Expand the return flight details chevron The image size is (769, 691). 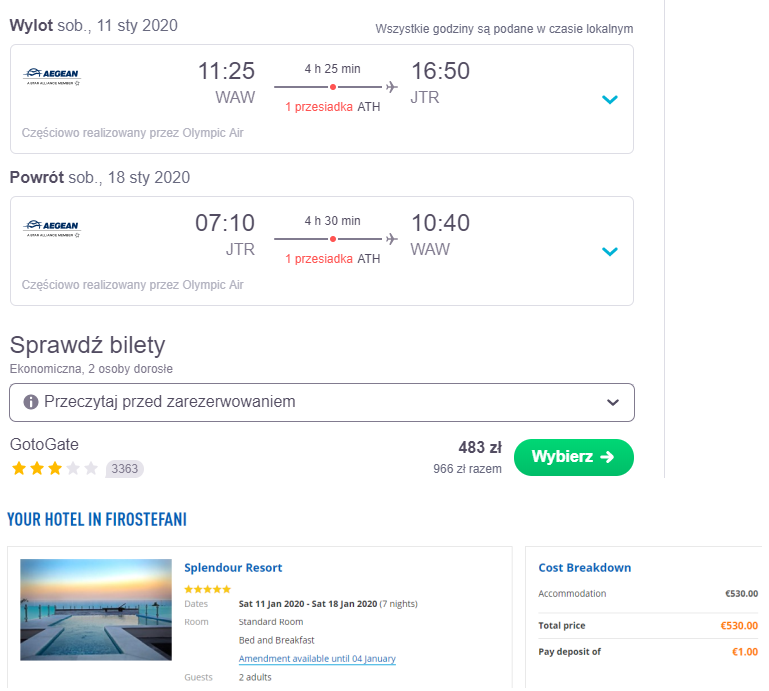[x=610, y=252]
